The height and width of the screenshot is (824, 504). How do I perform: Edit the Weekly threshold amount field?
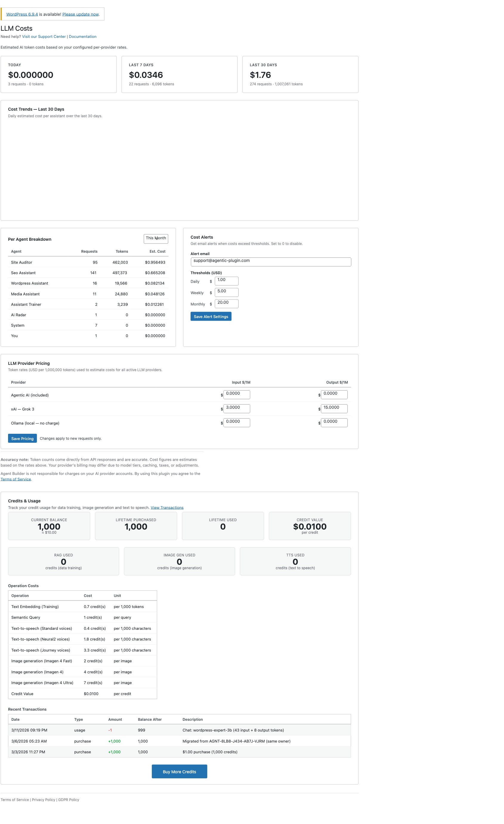point(226,292)
